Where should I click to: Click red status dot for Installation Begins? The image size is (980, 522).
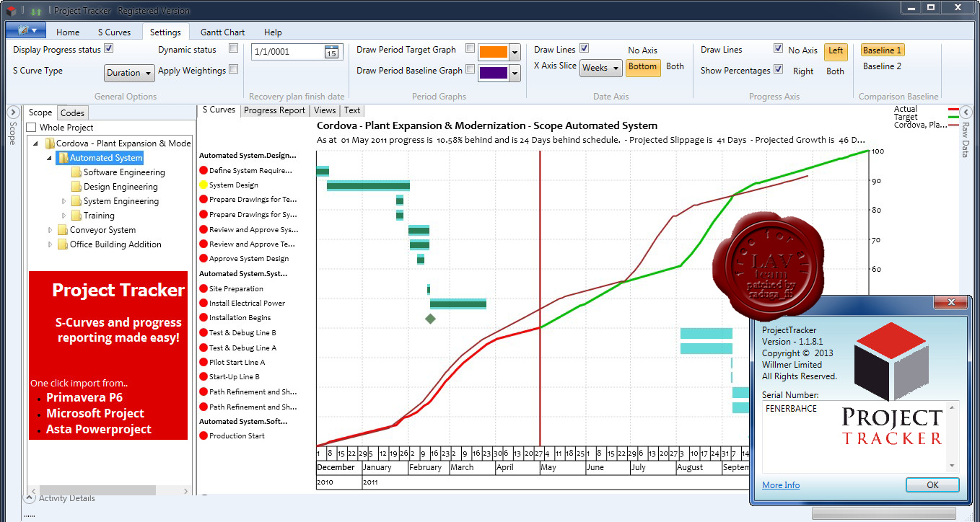point(204,318)
